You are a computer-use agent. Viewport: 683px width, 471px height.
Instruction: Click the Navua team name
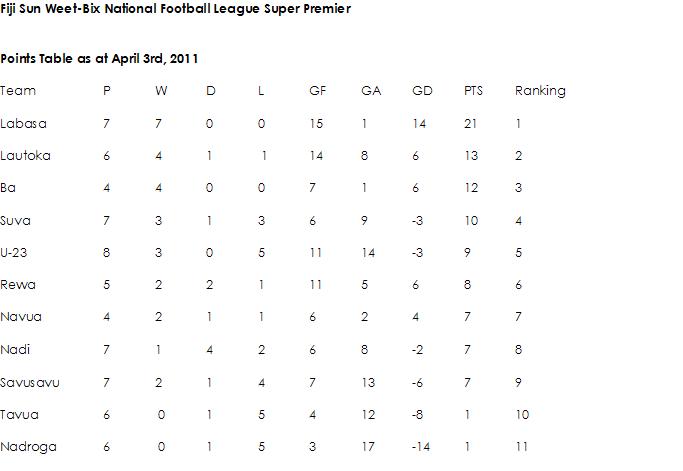coord(21,317)
